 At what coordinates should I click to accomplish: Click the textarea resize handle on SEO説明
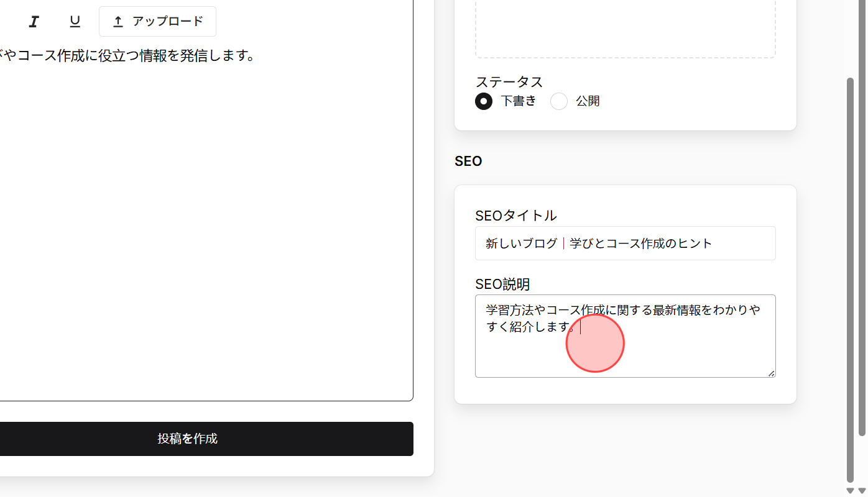(772, 373)
